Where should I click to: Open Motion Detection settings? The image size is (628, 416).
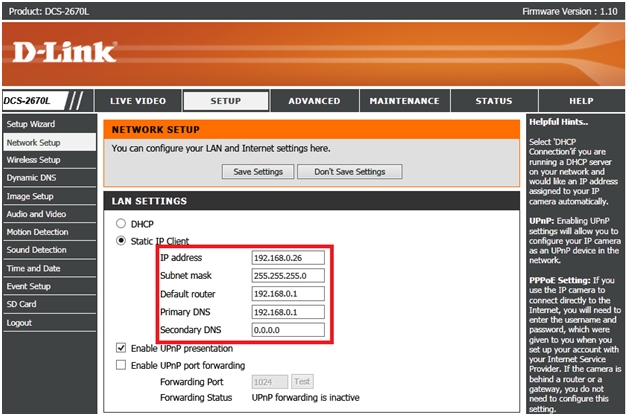point(36,232)
